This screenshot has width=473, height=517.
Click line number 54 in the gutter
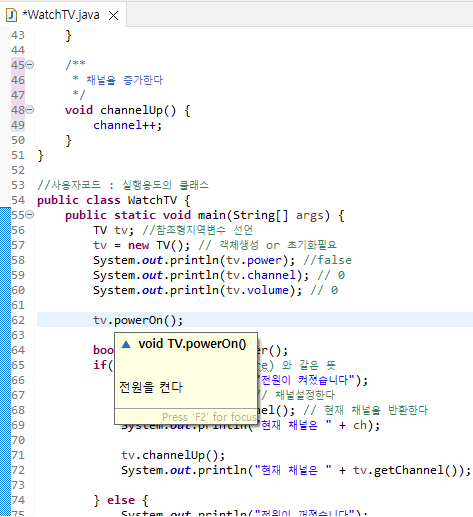tap(18, 200)
